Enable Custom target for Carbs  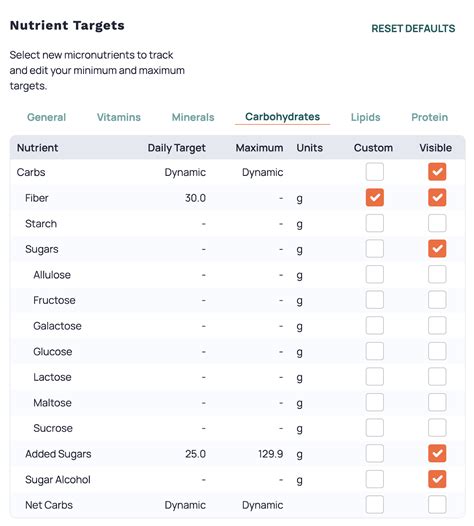[x=375, y=172]
